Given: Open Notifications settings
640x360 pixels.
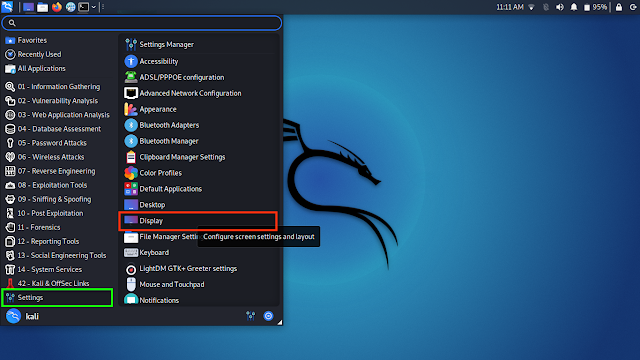Looking at the screenshot, I should click(x=199, y=300).
